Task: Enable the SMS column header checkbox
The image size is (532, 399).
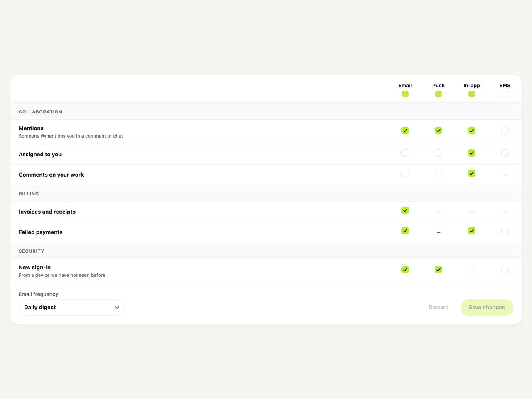Action: [x=505, y=94]
